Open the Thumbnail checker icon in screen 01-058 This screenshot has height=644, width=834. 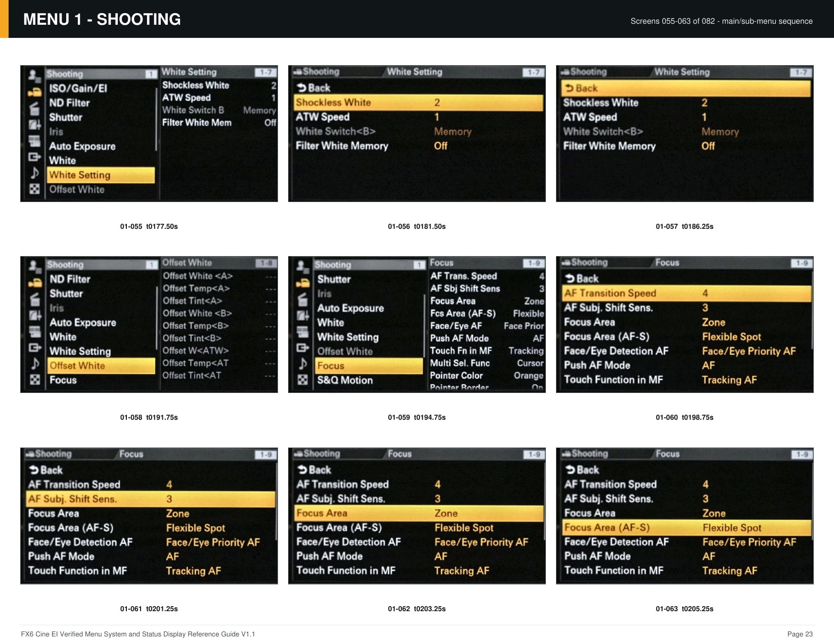pyautogui.click(x=35, y=380)
